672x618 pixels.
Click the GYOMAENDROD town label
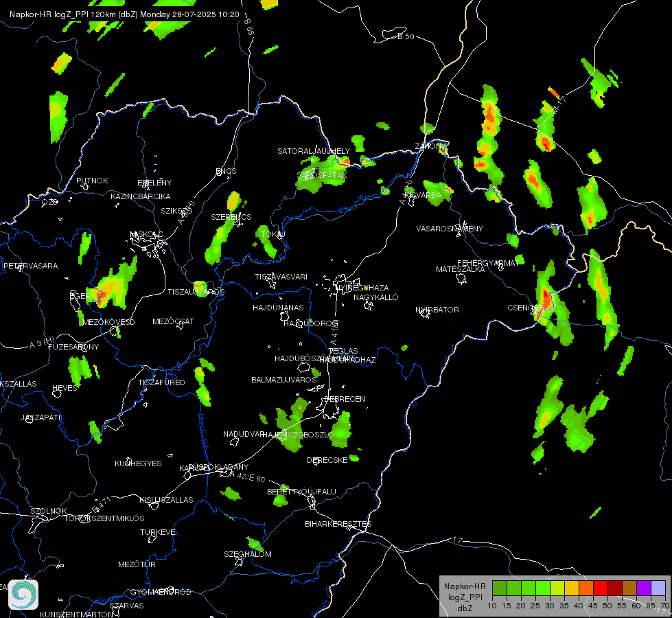click(x=161, y=593)
